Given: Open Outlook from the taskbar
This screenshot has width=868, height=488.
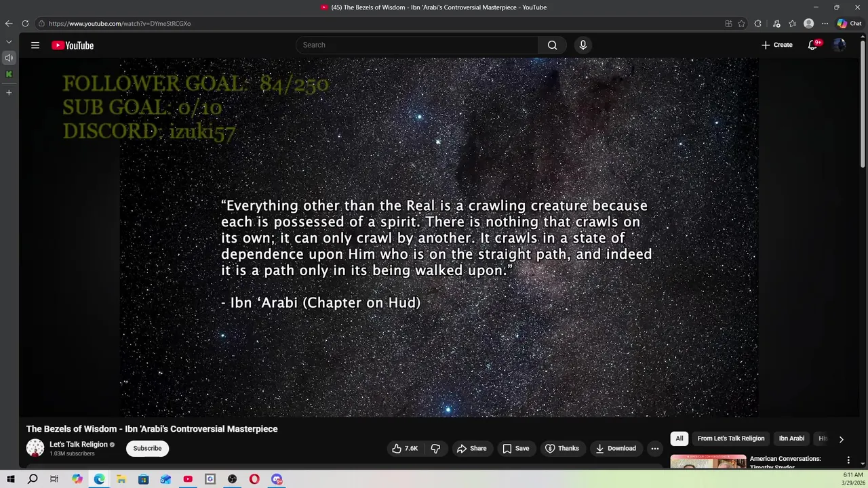Looking at the screenshot, I should [x=166, y=479].
